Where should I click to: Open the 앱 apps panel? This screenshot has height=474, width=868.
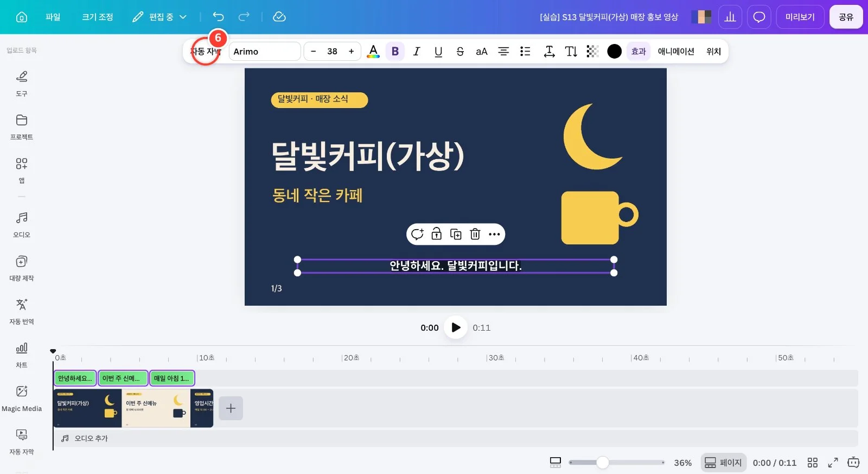[22, 170]
